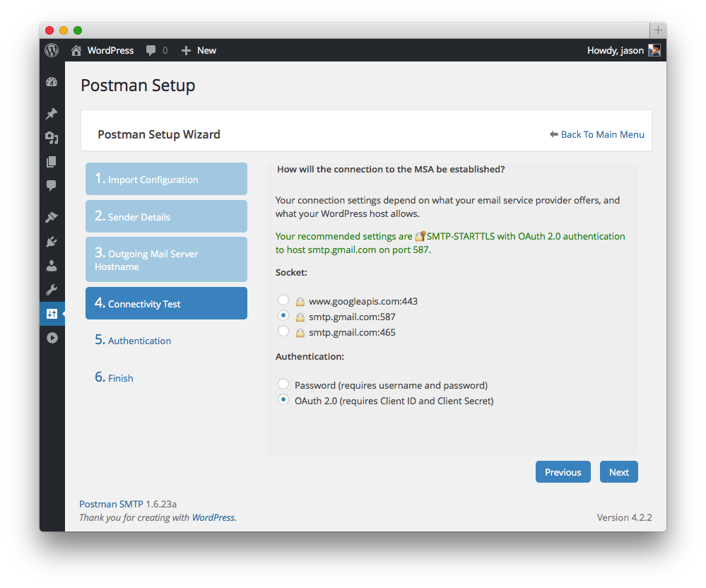Viewport: 706px width, 588px height.
Task: Click the lock icon beside www.googleapis.com:443
Action: pos(300,301)
